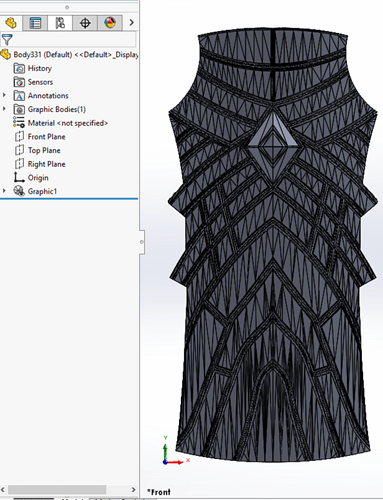The width and height of the screenshot is (383, 500).
Task: Switch to the PropertyManager tab
Action: pyautogui.click(x=35, y=23)
